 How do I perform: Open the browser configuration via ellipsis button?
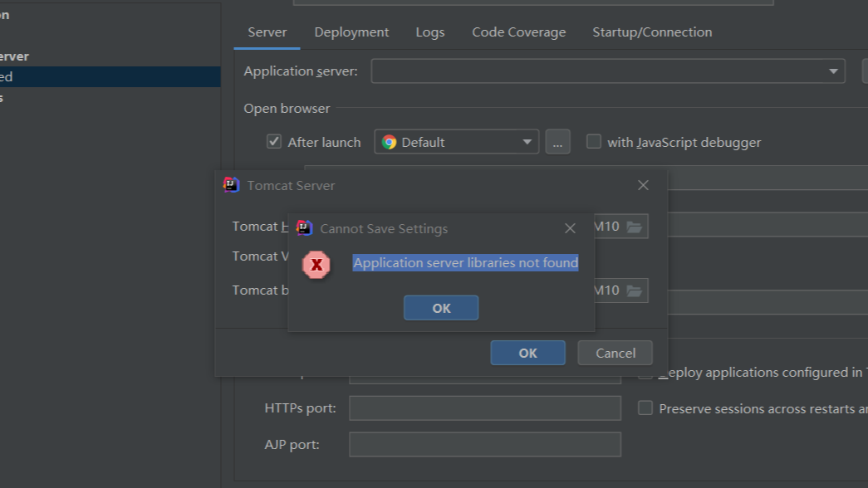click(557, 142)
